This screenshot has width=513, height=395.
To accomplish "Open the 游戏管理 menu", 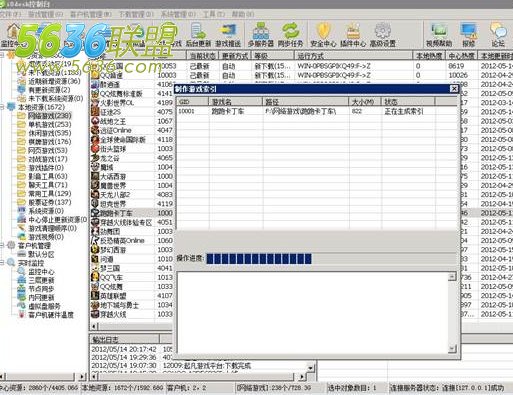I will 45,14.
